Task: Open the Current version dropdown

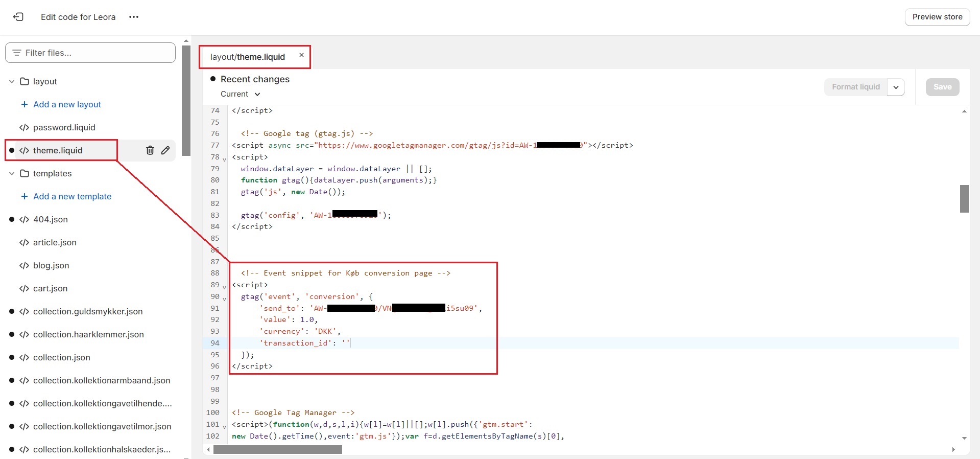Action: (x=241, y=94)
